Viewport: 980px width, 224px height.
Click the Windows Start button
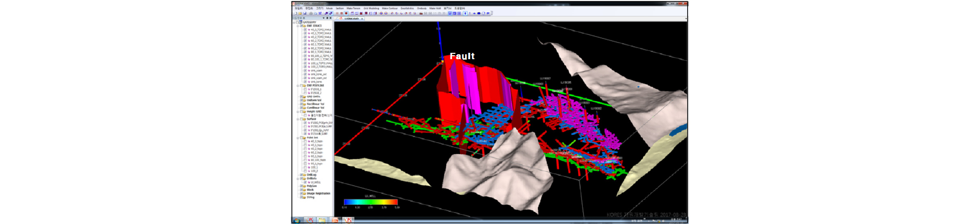297,221
